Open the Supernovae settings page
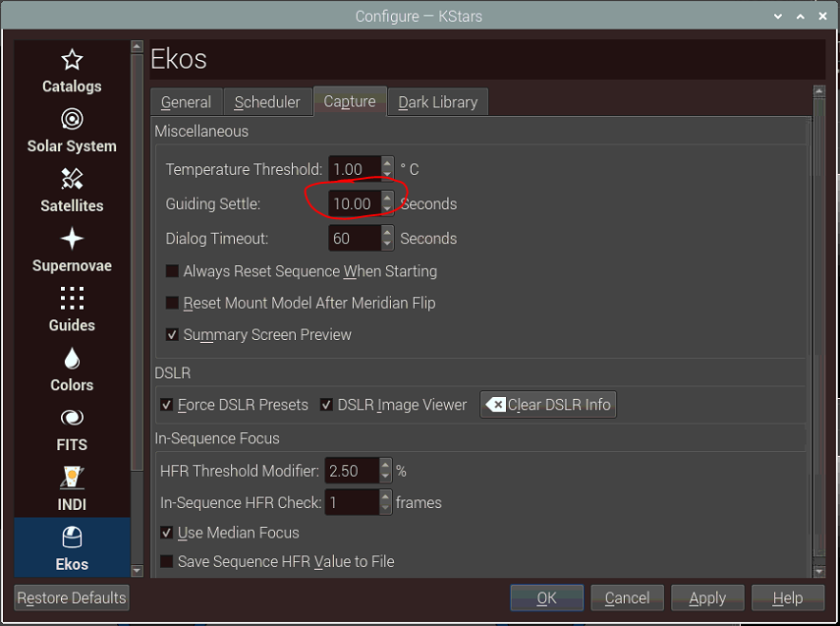Image resolution: width=840 pixels, height=626 pixels. pyautogui.click(x=72, y=251)
